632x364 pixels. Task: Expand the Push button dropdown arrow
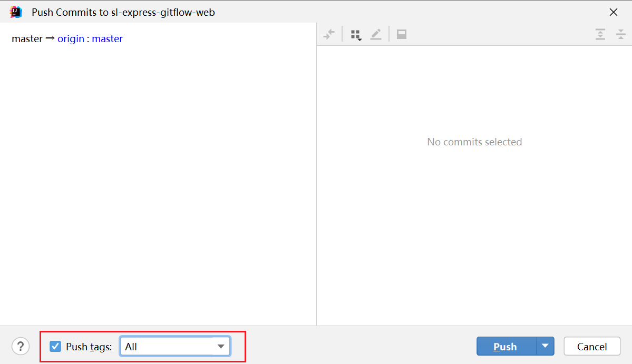click(x=546, y=346)
